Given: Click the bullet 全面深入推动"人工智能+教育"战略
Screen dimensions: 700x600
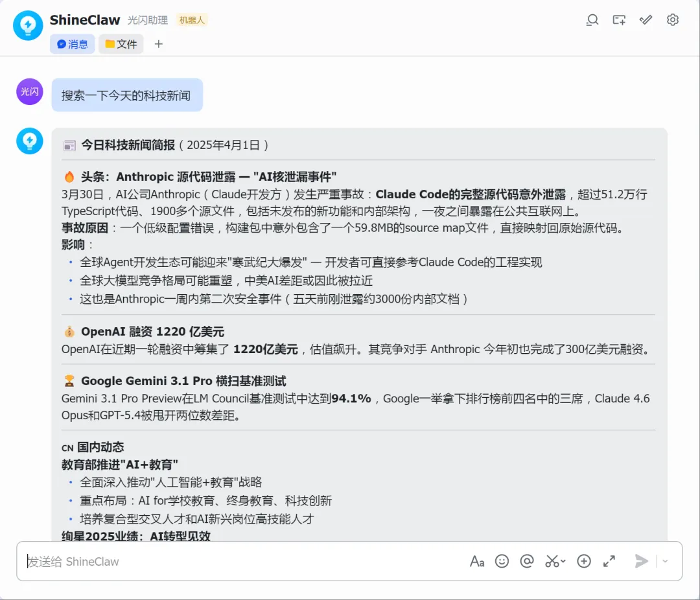Looking at the screenshot, I should 171,482.
